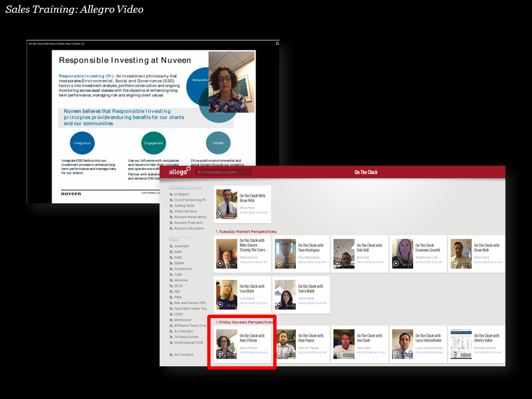
Task: Open the Video Archive
Action: pos(185,211)
